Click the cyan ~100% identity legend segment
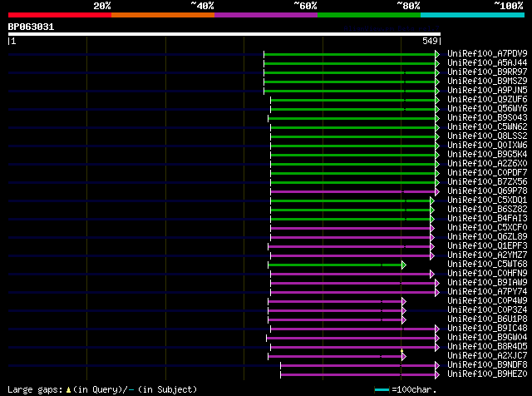This screenshot has width=532, height=396. [473, 15]
